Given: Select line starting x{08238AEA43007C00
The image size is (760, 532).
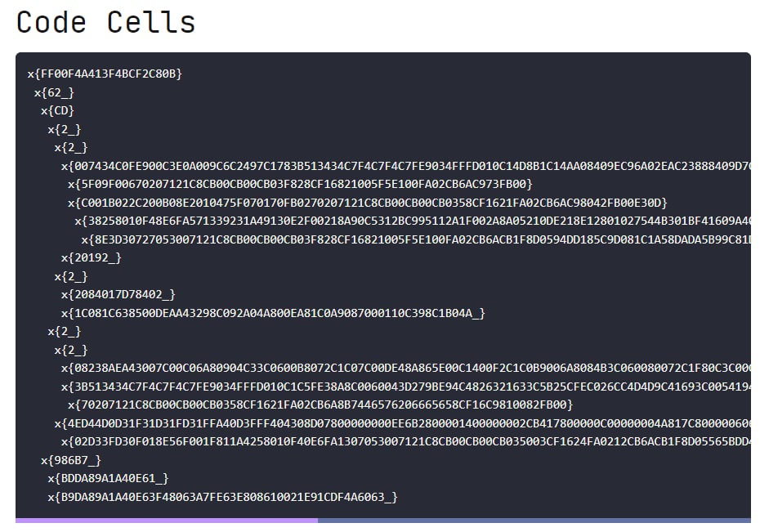Looking at the screenshot, I should tap(405, 369).
